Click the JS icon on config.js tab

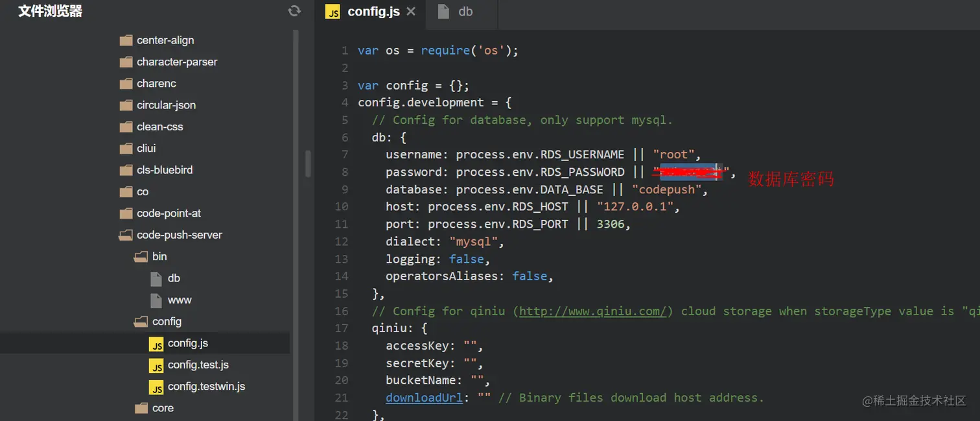332,12
